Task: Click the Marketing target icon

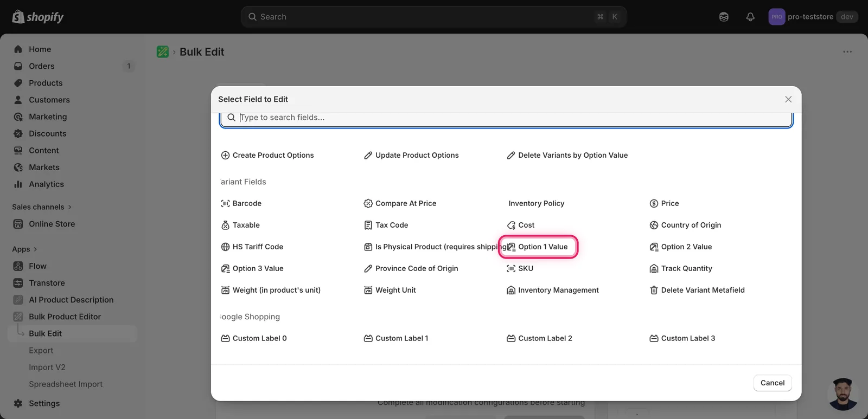Action: (x=18, y=117)
